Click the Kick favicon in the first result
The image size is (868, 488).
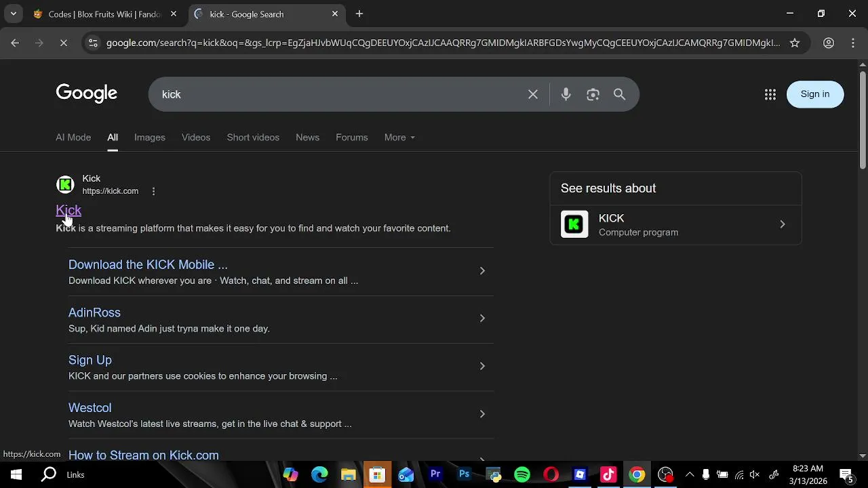[x=65, y=184]
